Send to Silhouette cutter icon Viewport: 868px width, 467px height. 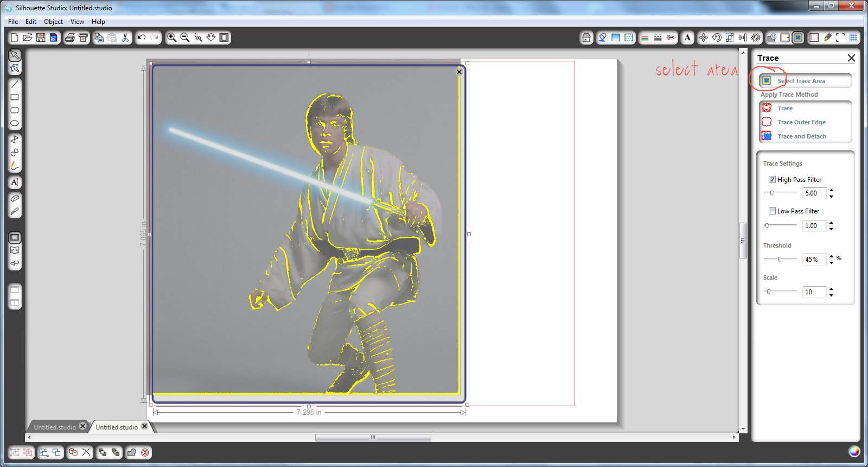click(83, 37)
